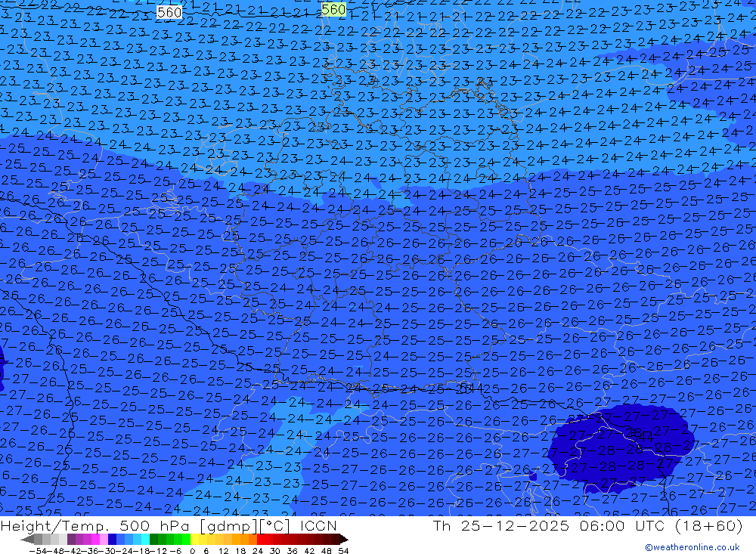
Task: Click the '42' legend scale label
Action: click(x=309, y=551)
